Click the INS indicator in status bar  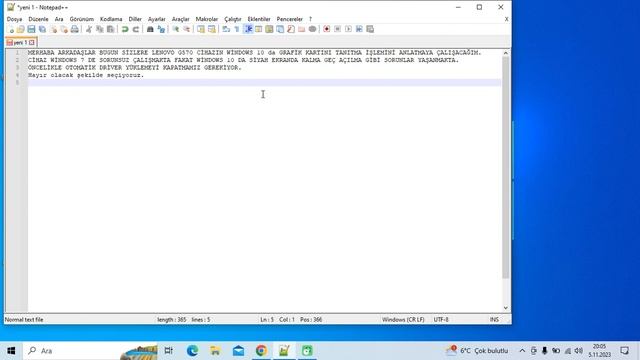point(494,320)
